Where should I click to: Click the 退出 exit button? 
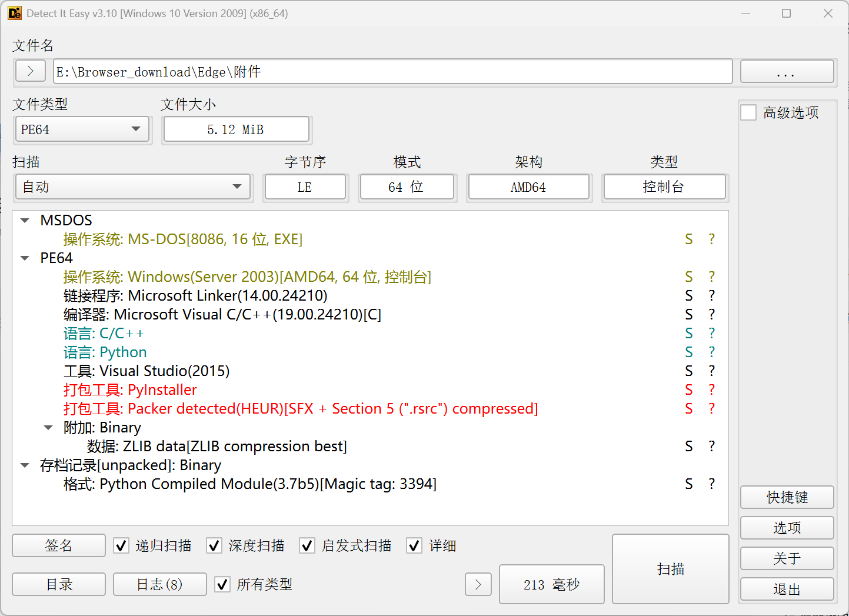coord(787,589)
